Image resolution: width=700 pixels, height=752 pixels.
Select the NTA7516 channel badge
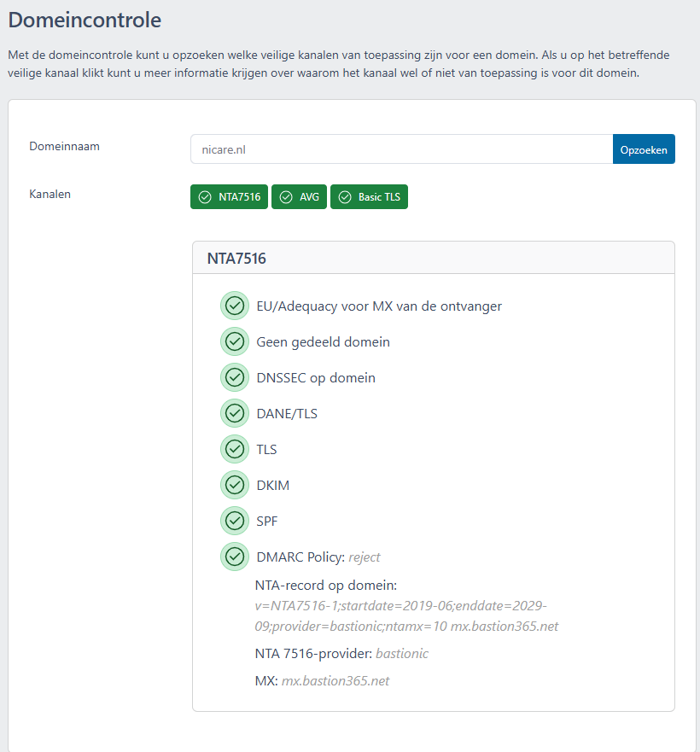pyautogui.click(x=229, y=197)
